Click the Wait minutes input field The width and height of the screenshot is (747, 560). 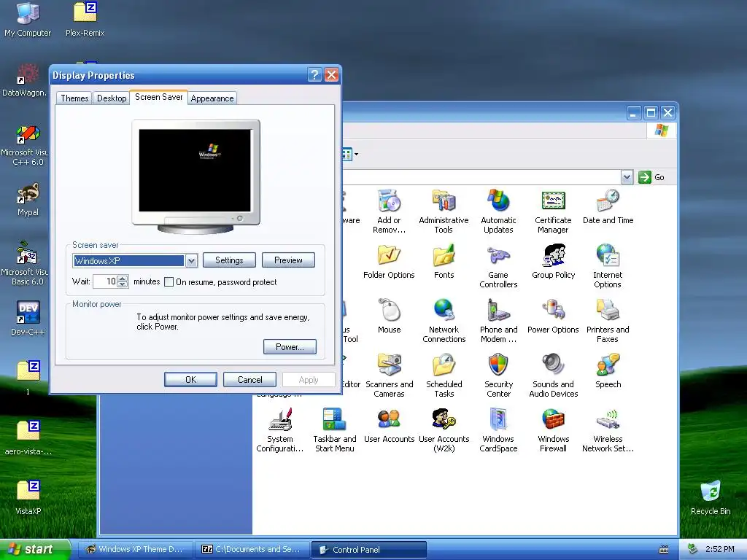pyautogui.click(x=105, y=281)
